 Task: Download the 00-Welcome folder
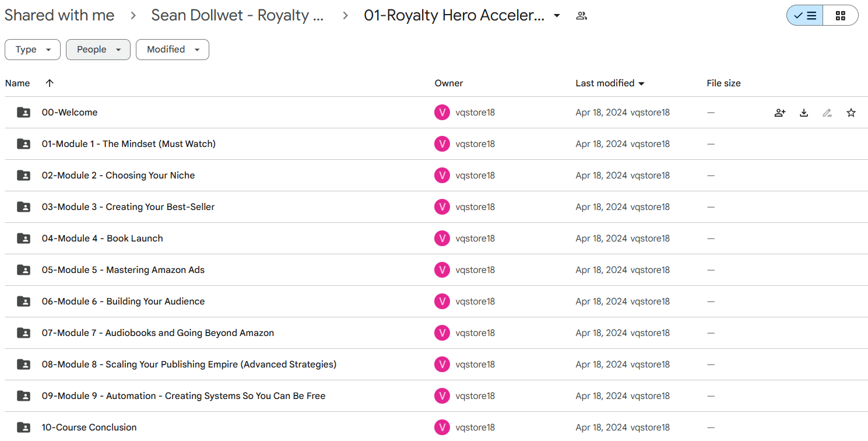pyautogui.click(x=804, y=113)
